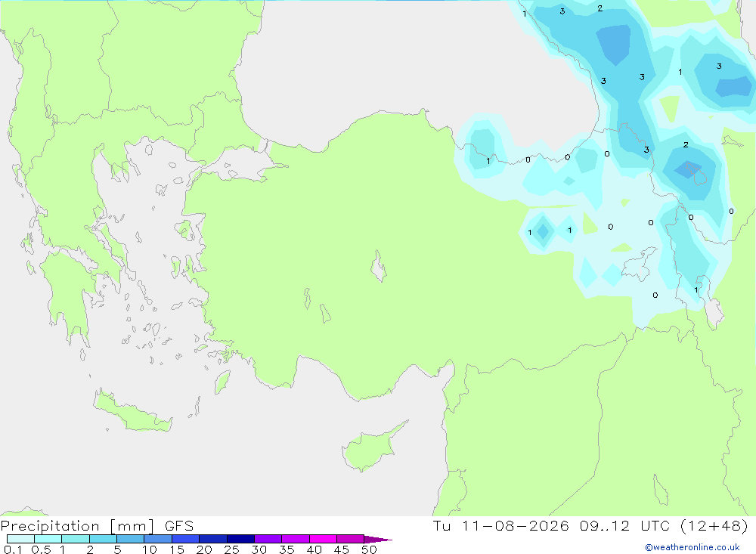This screenshot has height=554, width=756.
Task: Click the '50' legend scale label
Action: pyautogui.click(x=370, y=549)
